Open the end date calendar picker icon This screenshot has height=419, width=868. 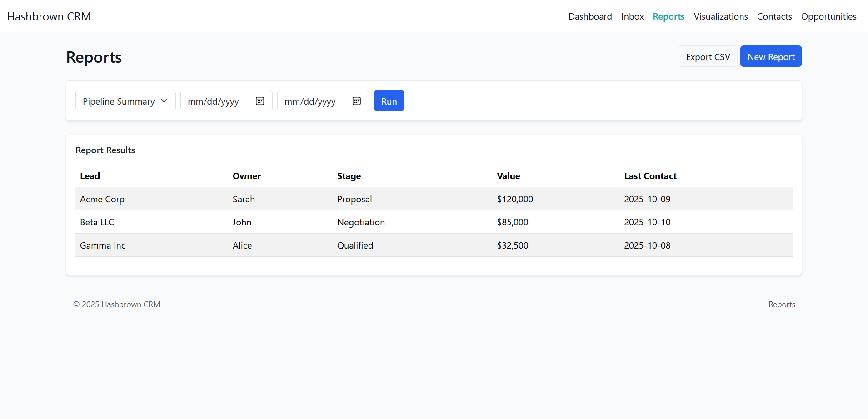[357, 101]
